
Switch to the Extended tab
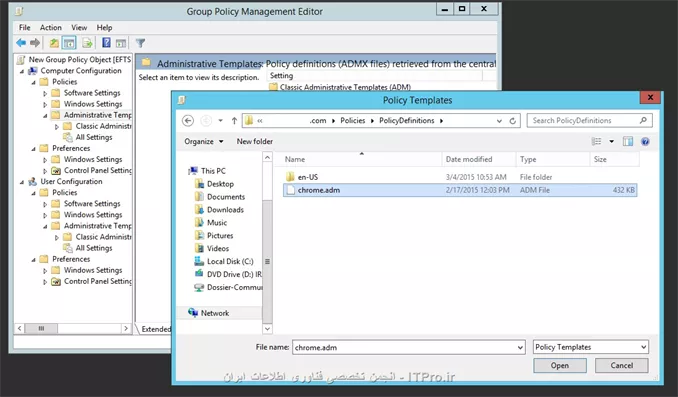tap(156, 329)
